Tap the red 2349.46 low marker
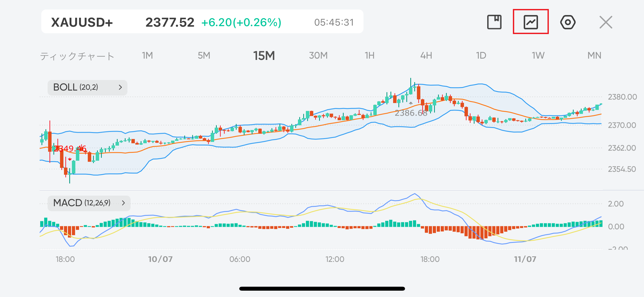The width and height of the screenshot is (644, 297). point(70,149)
